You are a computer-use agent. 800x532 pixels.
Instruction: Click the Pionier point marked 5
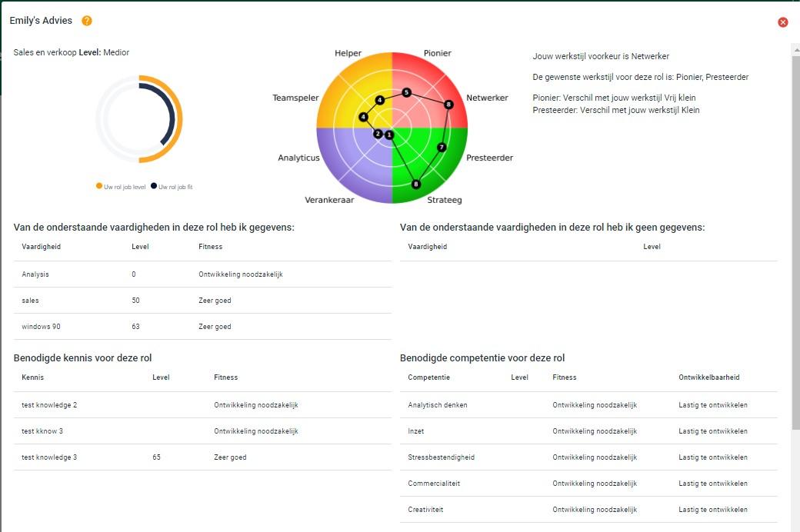coord(406,92)
